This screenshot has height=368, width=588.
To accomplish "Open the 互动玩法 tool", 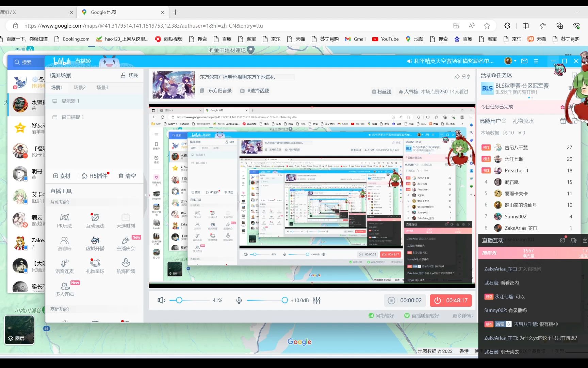I will tap(95, 221).
